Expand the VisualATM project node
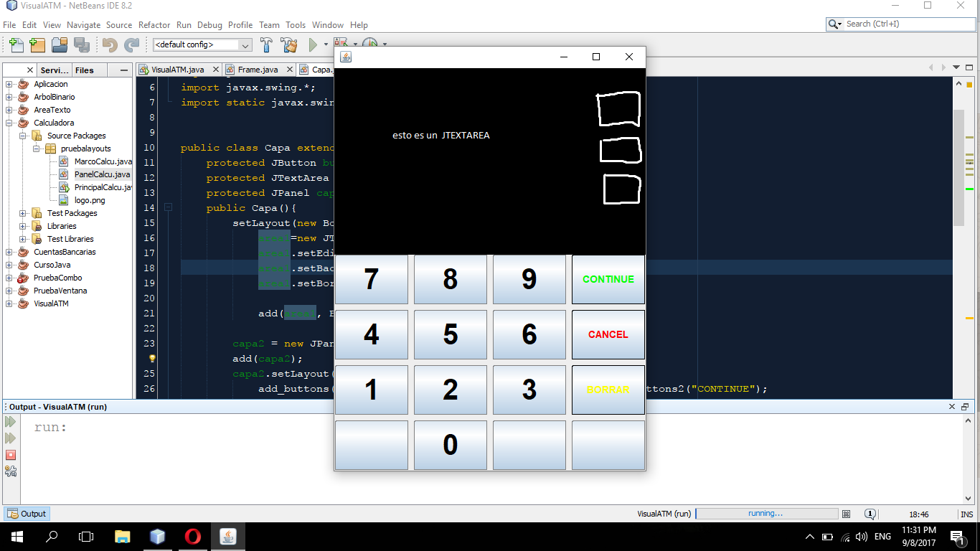The image size is (980, 551). tap(9, 303)
